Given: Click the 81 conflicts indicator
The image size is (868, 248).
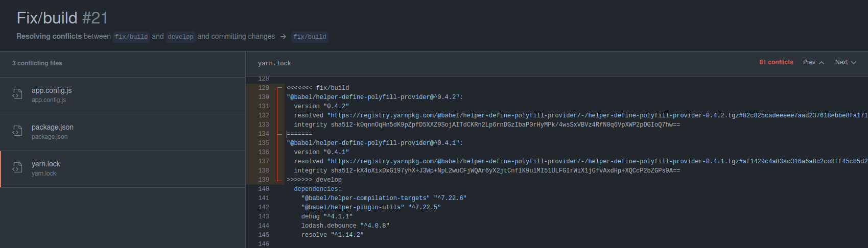Looking at the screenshot, I should [776, 62].
